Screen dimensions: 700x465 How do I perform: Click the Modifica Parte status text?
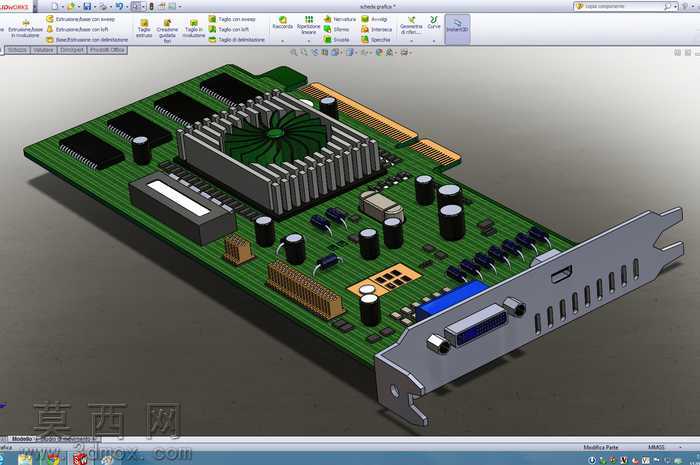[601, 447]
